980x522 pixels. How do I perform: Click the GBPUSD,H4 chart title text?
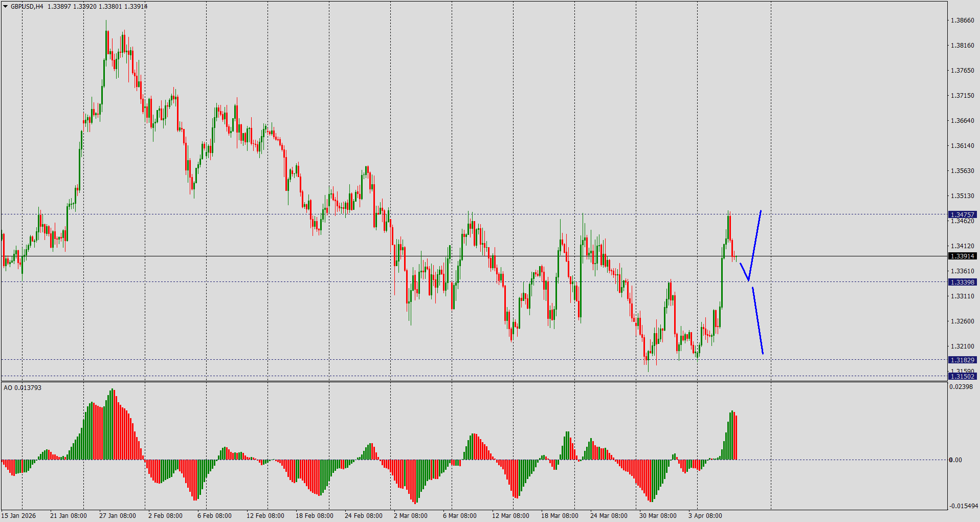27,7
